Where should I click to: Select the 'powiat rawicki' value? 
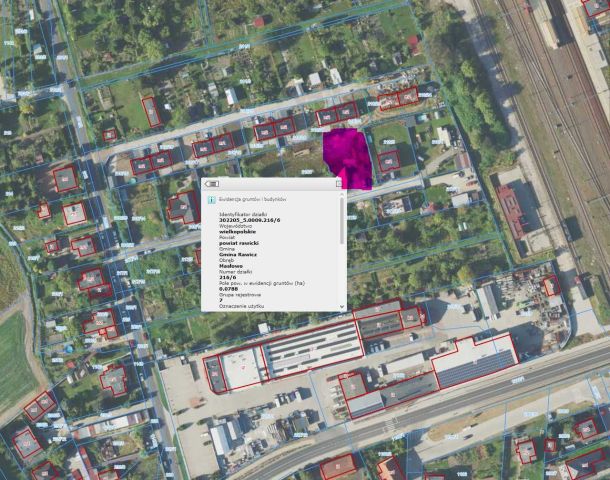click(x=239, y=243)
